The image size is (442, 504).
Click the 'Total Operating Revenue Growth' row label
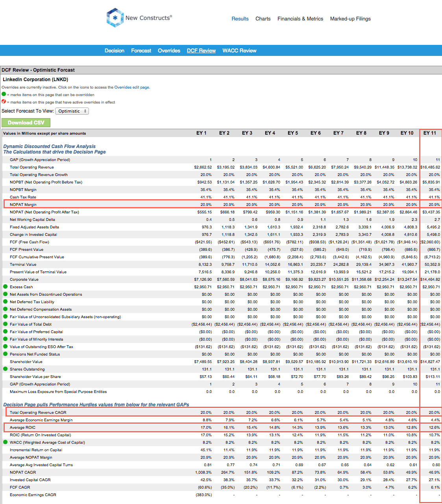[x=39, y=175]
